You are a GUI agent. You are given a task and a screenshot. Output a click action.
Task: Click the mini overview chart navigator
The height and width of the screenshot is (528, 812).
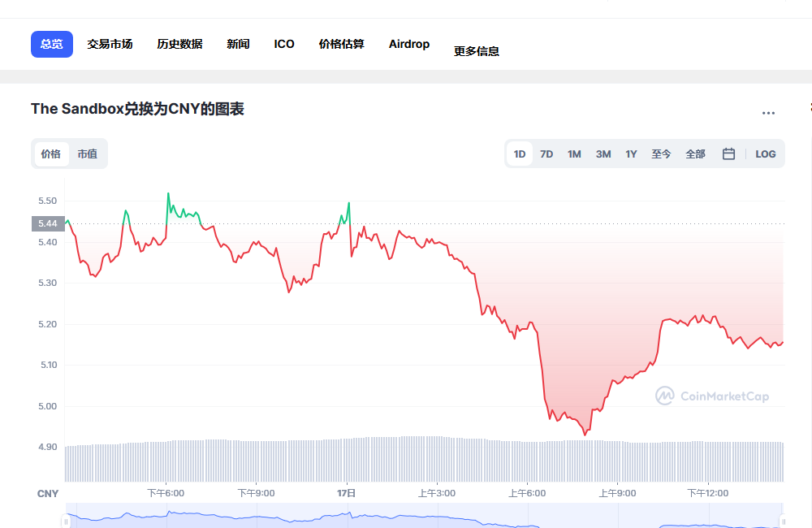click(x=424, y=516)
